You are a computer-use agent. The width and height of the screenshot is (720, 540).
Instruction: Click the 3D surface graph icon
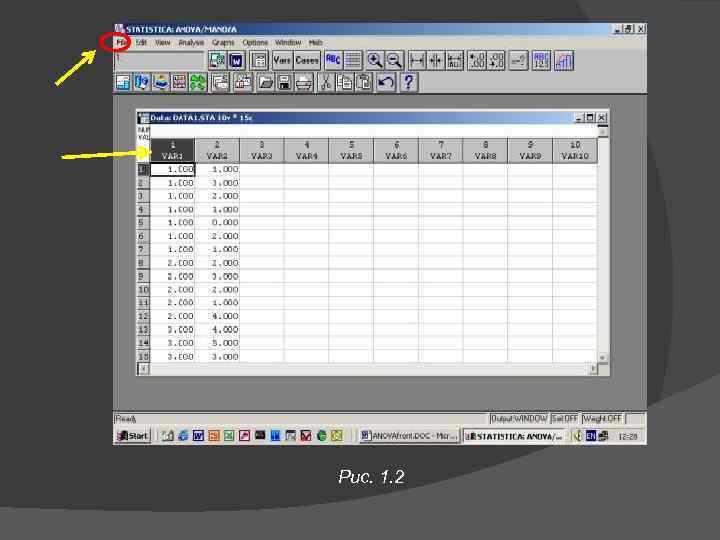coord(161,83)
